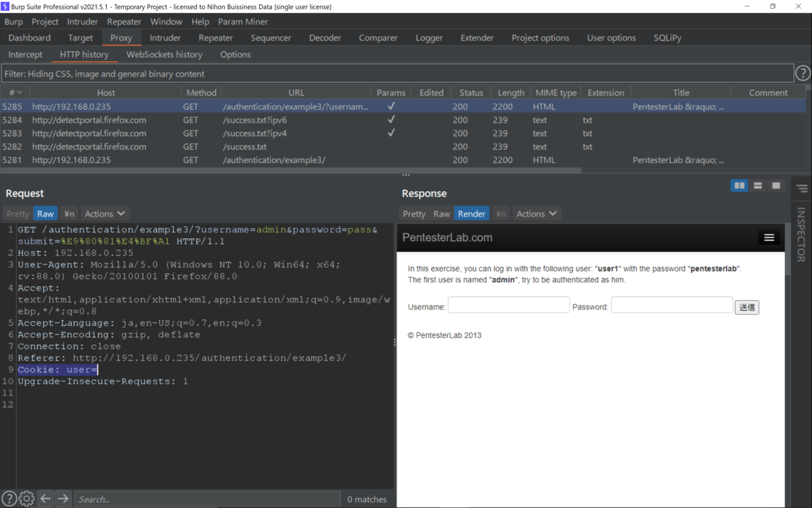Sort by the # column arrow
Image resolution: width=812 pixels, height=508 pixels.
click(x=20, y=93)
